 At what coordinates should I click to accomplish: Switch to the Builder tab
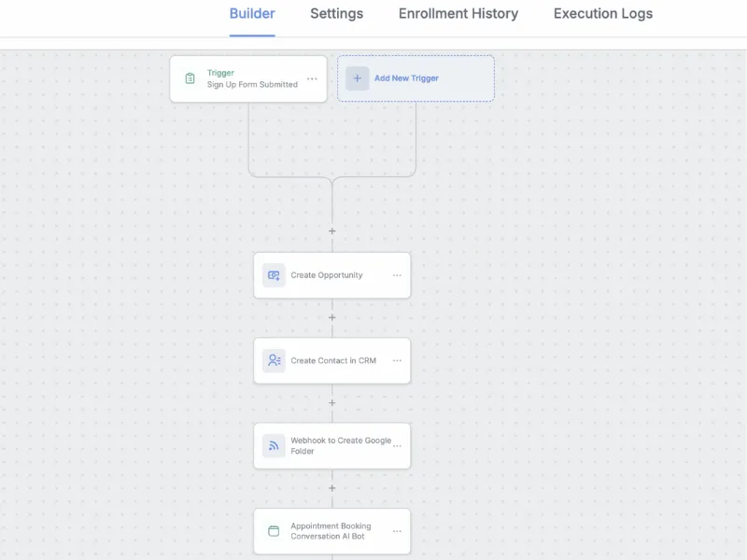point(252,14)
